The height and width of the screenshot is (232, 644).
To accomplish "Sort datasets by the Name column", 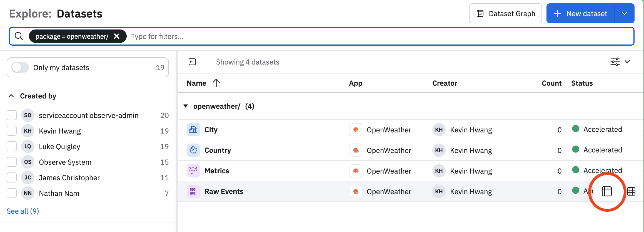I will click(x=197, y=83).
